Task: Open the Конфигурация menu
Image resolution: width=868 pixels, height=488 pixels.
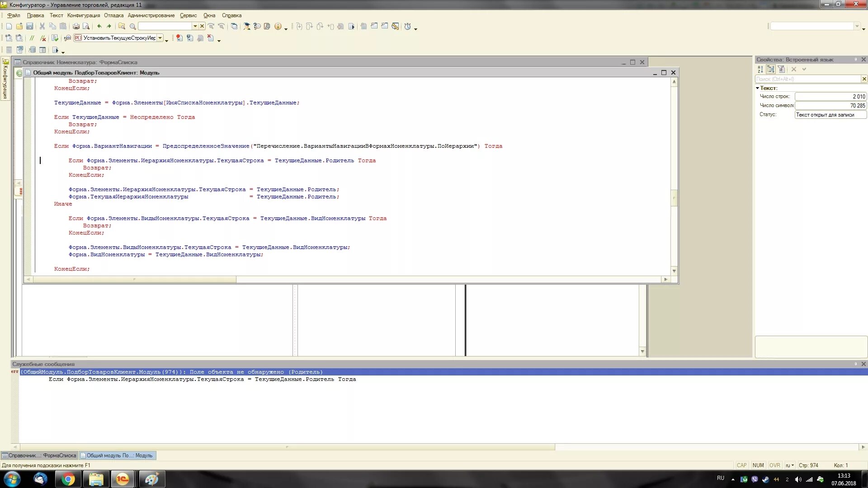Action: (84, 15)
